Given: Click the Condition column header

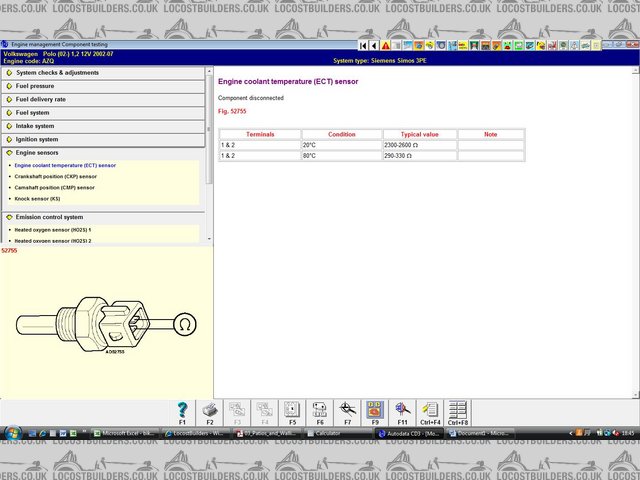Looking at the screenshot, I should pyautogui.click(x=342, y=134).
